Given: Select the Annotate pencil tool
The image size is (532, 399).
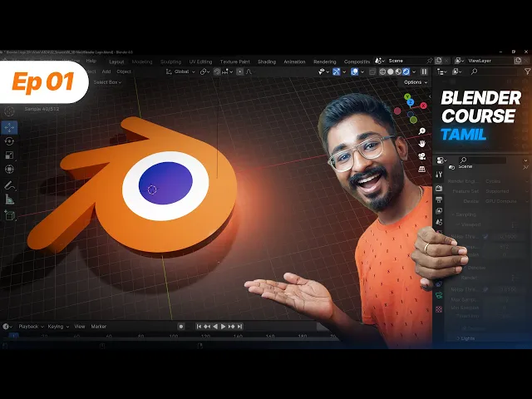Looking at the screenshot, I should coord(9,185).
